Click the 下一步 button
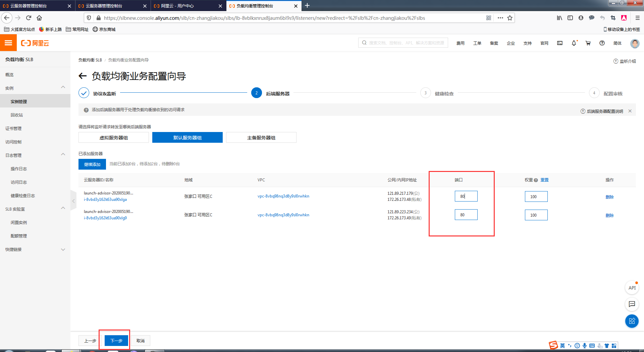Viewport: 644px width, 352px height. [x=116, y=341]
